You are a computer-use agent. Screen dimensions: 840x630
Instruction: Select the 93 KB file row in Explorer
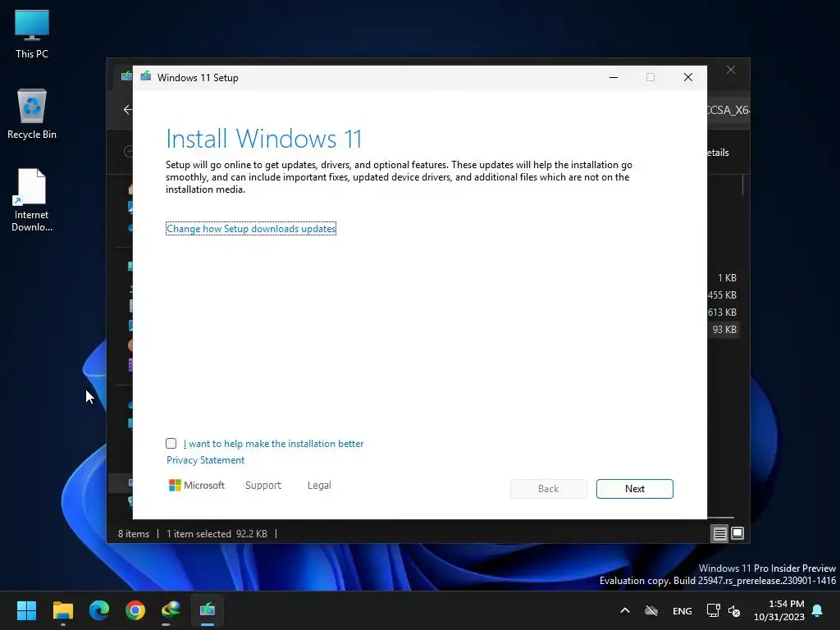click(x=724, y=330)
